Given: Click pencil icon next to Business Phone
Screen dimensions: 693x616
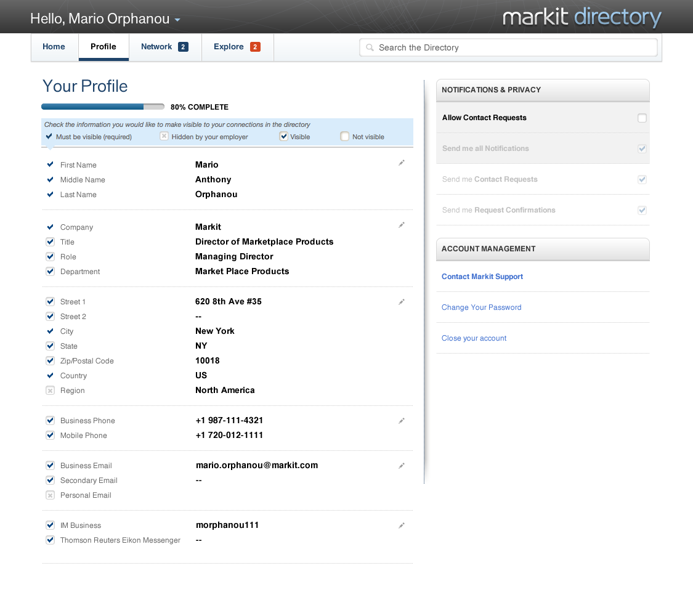Looking at the screenshot, I should coord(402,421).
